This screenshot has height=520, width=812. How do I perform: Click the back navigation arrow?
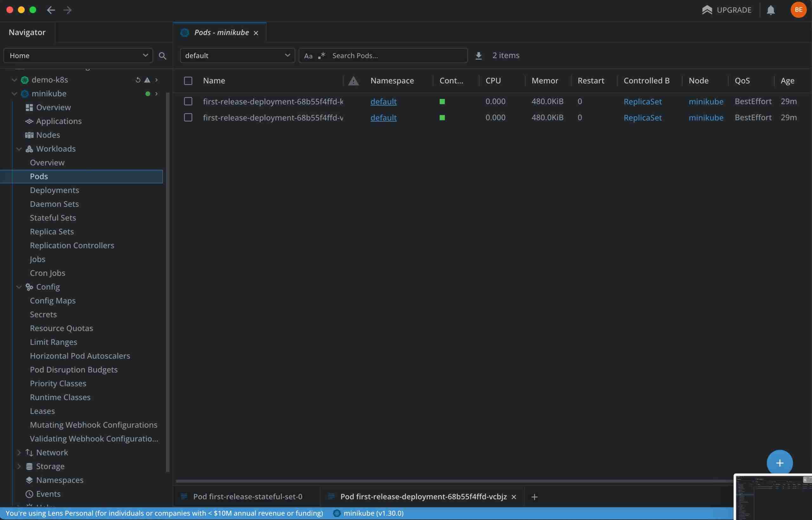(x=51, y=10)
